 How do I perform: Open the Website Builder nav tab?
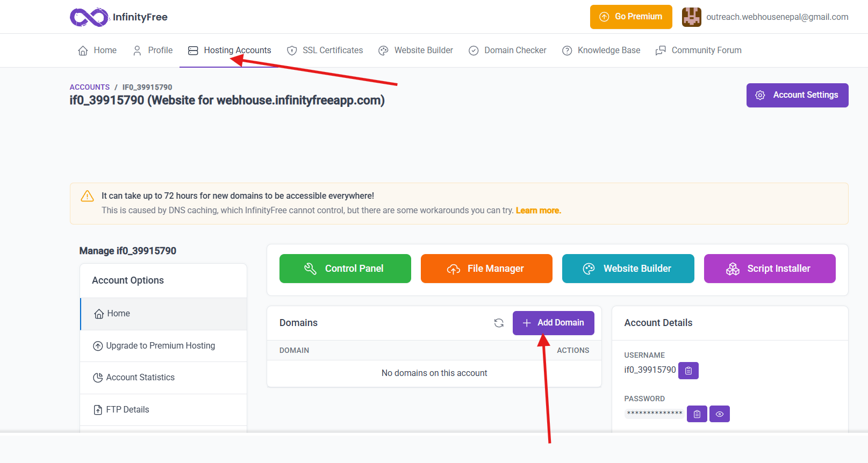[x=416, y=50]
